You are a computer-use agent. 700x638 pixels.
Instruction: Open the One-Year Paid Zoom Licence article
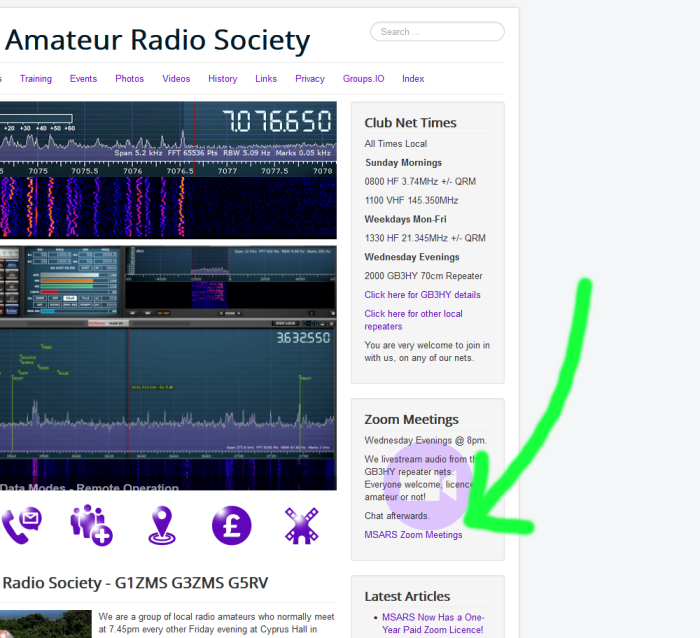coord(432,623)
